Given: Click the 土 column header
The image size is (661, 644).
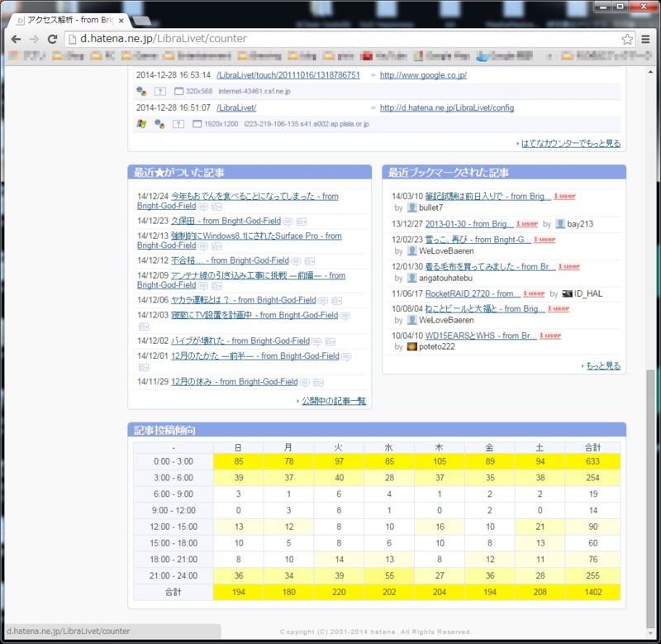Looking at the screenshot, I should [x=540, y=447].
